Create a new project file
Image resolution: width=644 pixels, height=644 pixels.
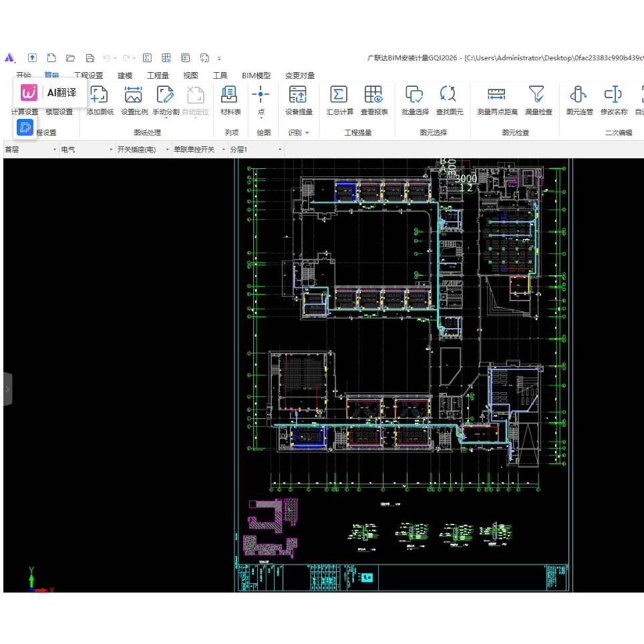(x=51, y=58)
